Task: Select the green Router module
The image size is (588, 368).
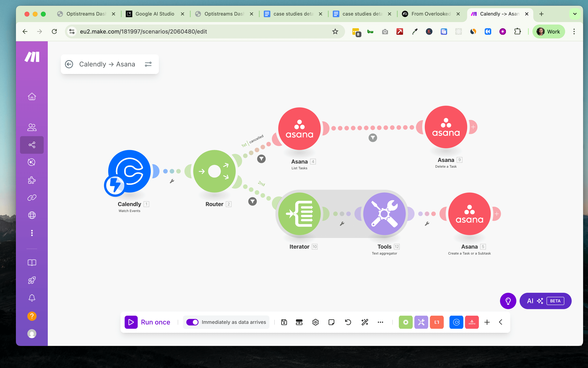Action: [x=214, y=171]
